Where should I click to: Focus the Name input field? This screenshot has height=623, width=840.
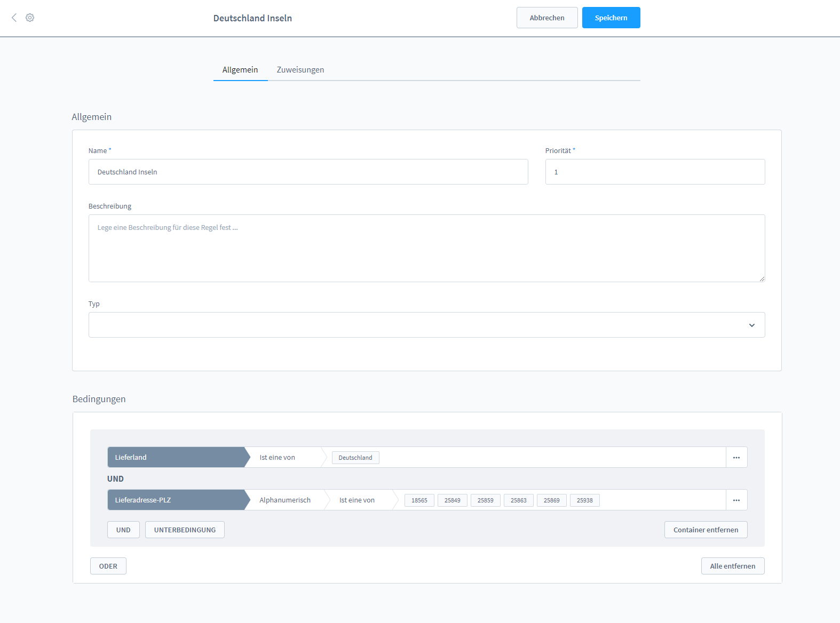coord(308,172)
